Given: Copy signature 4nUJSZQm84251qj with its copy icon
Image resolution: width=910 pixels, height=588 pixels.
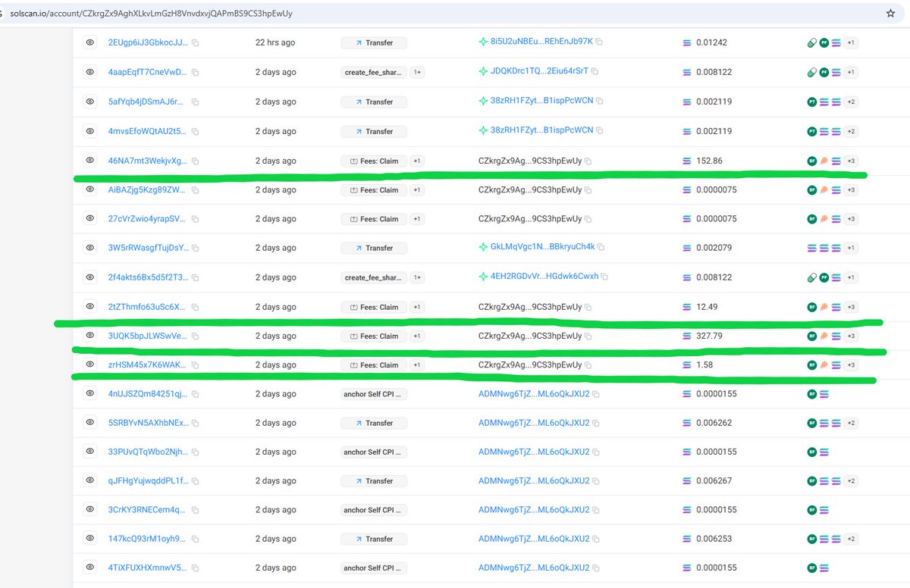Looking at the screenshot, I should tap(196, 394).
